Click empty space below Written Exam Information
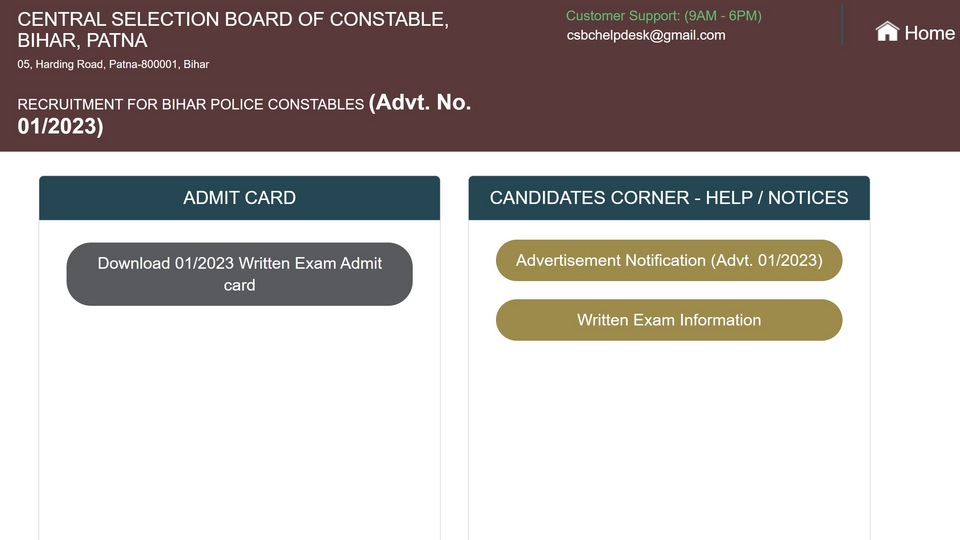The width and height of the screenshot is (960, 540). [669, 441]
